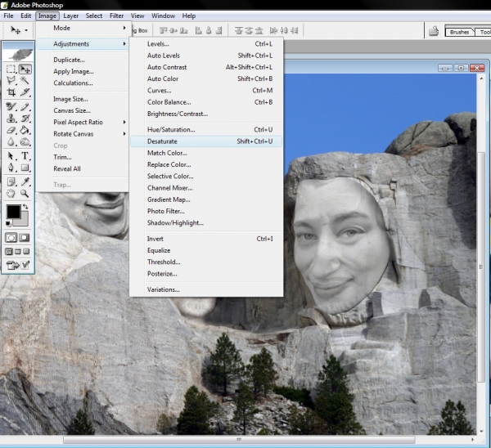Open the Filter menu
Screen dimensions: 491x448
coord(116,16)
